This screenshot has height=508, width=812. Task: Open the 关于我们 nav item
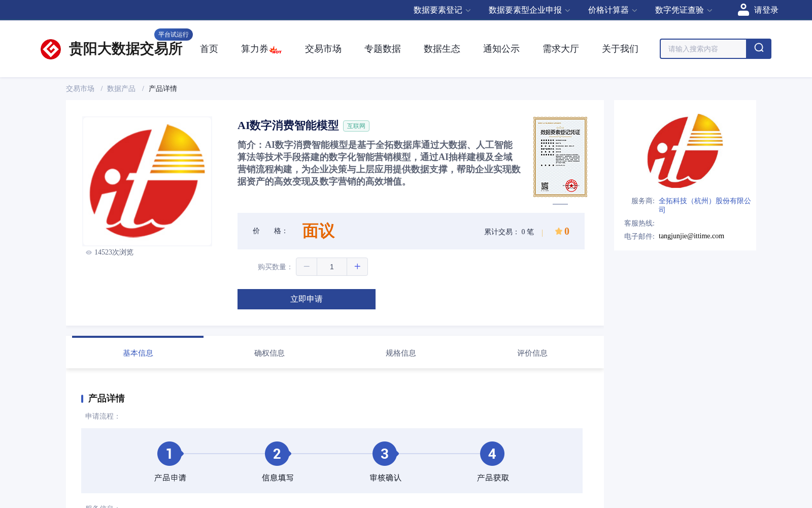[620, 49]
